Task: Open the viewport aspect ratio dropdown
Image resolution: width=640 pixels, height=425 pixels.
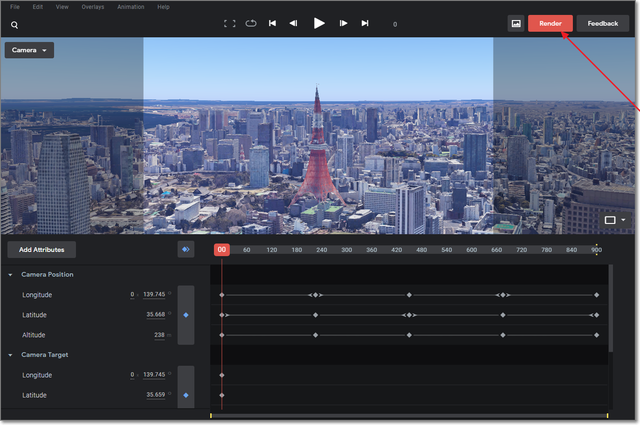Action: click(613, 219)
